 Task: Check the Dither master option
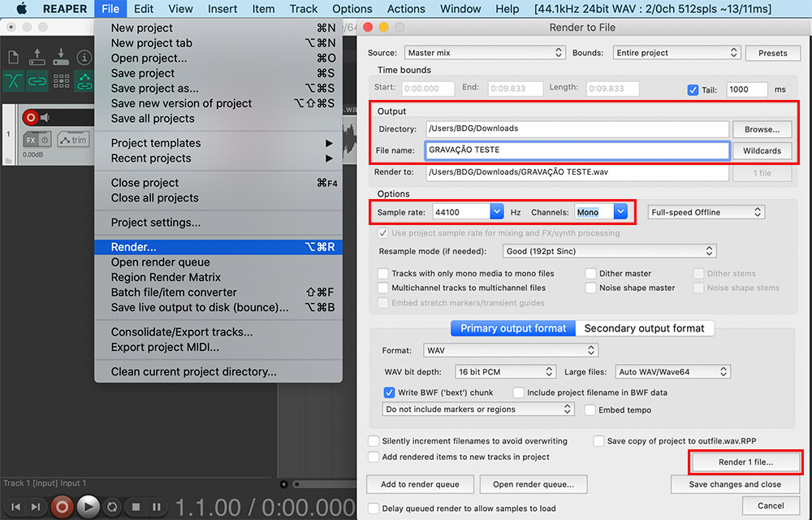click(590, 273)
